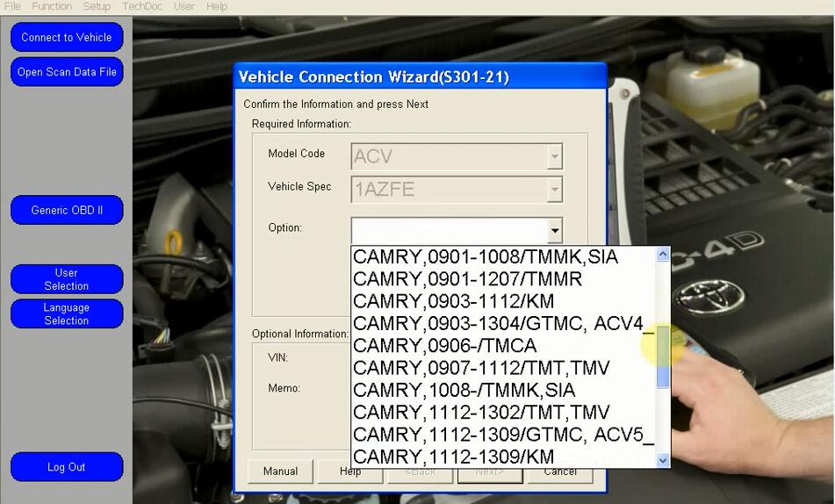Viewport: 835px width, 504px height.
Task: Choose CAMRY,1112-1309/GTMC, ACV5_ option
Action: point(503,435)
